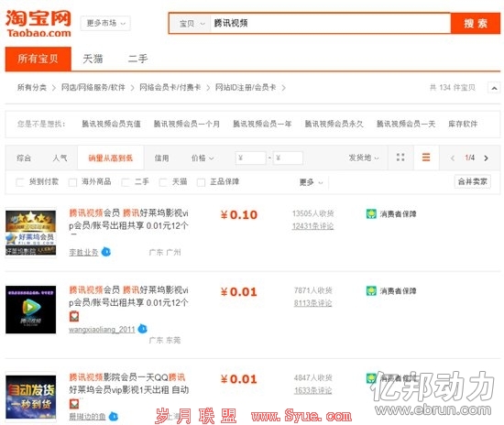The height and width of the screenshot is (425, 504).
Task: Open third product thumbnail 自动发货
Action: [31, 397]
